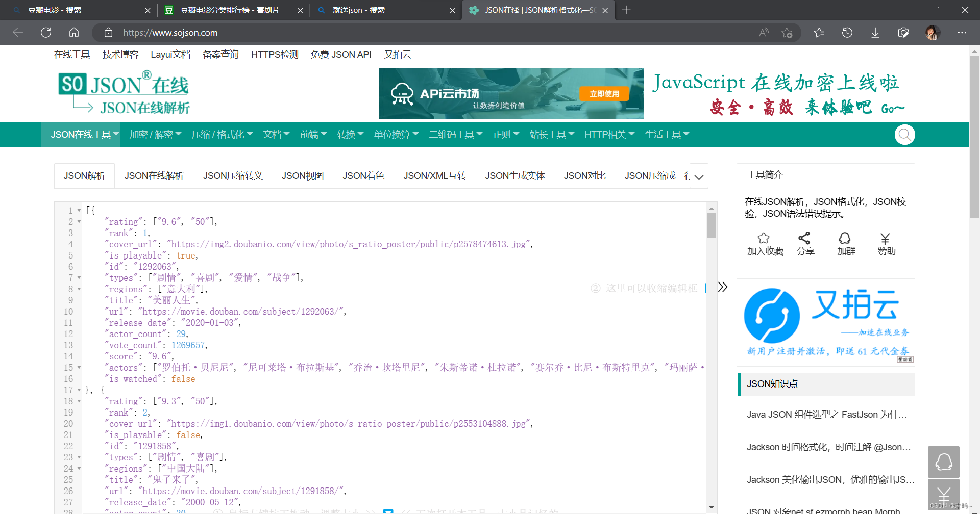
Task: Open HTTPS检测 top navigation link
Action: pyautogui.click(x=275, y=55)
